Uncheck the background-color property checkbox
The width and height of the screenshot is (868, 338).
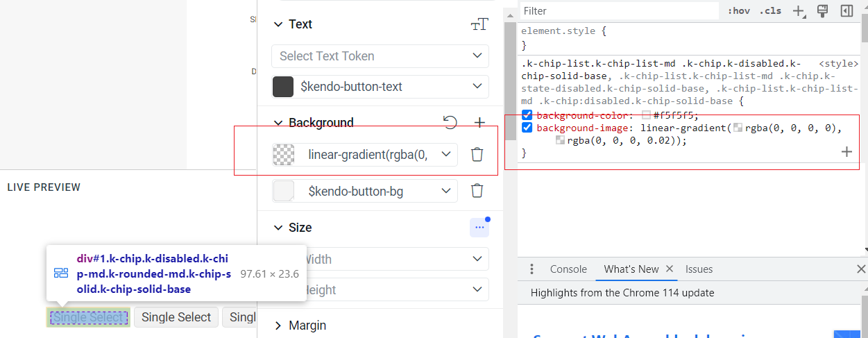click(x=527, y=116)
